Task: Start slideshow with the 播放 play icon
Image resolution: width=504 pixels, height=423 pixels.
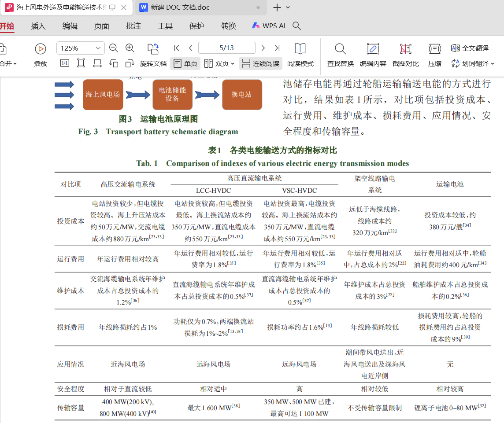Action: 41,49
